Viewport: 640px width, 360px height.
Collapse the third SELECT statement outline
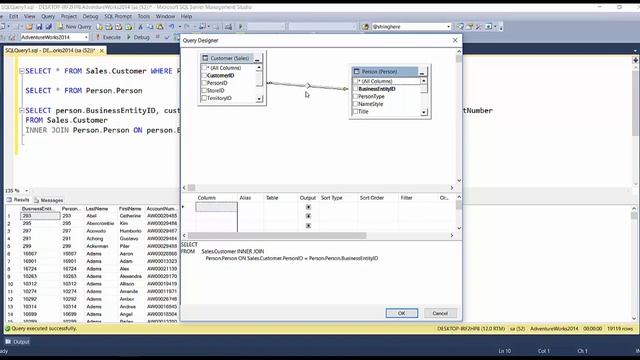22,111
